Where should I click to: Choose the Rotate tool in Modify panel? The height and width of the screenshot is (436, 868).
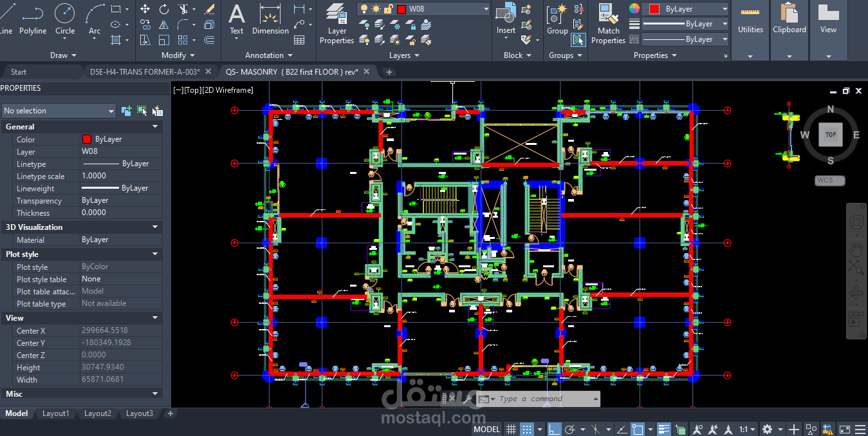[x=164, y=9]
